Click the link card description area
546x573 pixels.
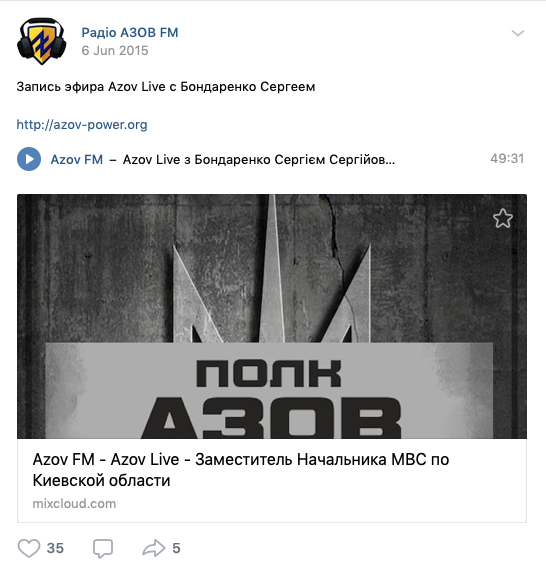[x=272, y=480]
